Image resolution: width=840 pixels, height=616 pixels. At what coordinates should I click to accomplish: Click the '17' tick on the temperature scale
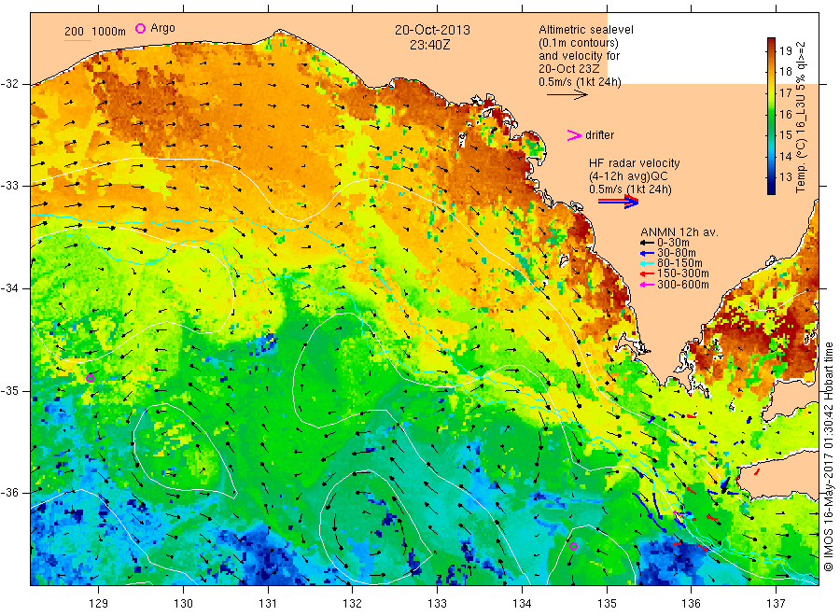click(785, 93)
